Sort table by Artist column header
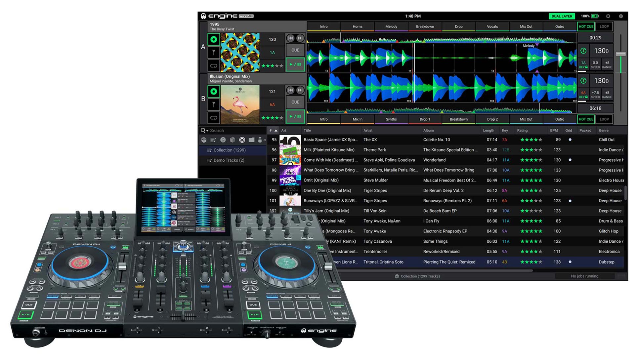The height and width of the screenshot is (364, 635). [x=390, y=130]
